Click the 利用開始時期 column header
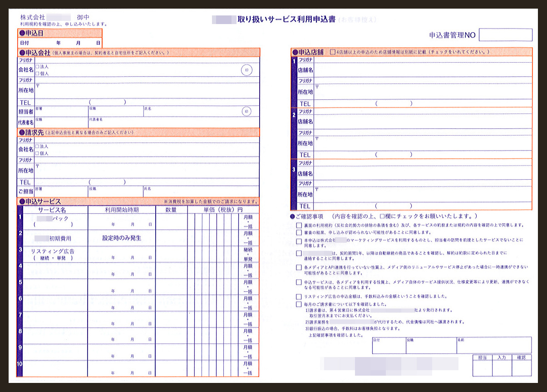 tap(122, 210)
